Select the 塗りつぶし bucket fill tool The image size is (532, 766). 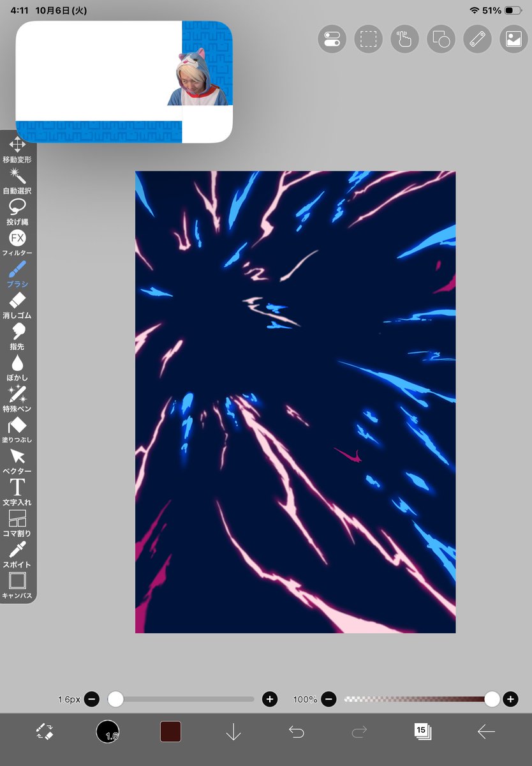(x=17, y=430)
